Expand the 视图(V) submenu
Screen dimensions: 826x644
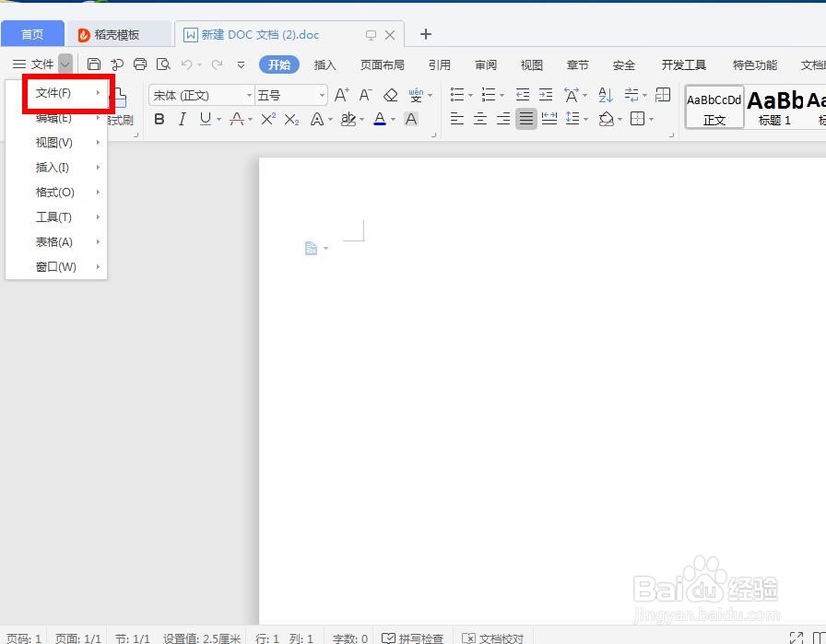coord(56,142)
